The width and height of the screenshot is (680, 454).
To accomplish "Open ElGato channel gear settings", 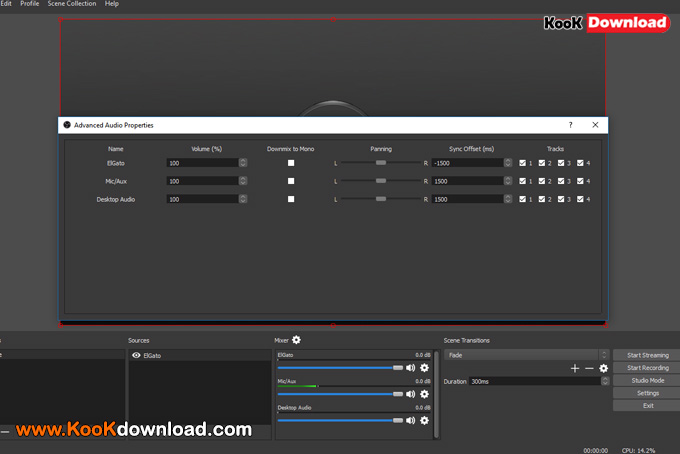I will point(424,368).
